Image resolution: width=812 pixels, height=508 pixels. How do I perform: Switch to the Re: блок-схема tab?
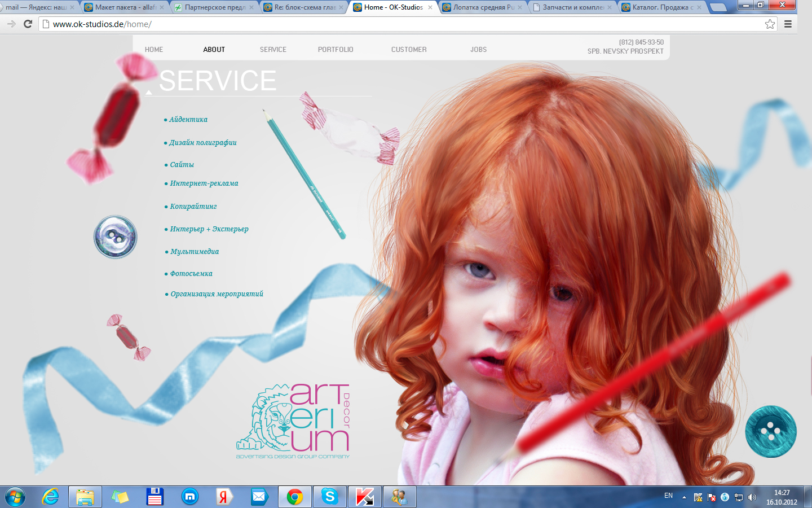pyautogui.click(x=304, y=7)
